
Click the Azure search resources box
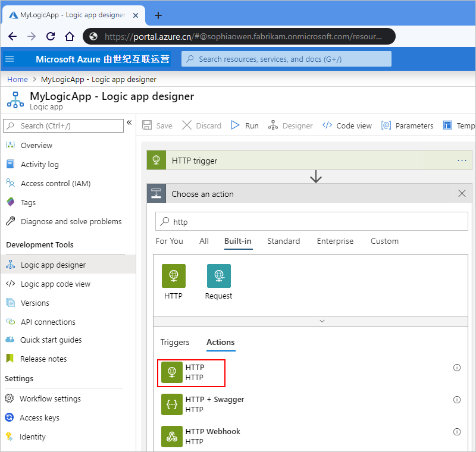tap(286, 59)
